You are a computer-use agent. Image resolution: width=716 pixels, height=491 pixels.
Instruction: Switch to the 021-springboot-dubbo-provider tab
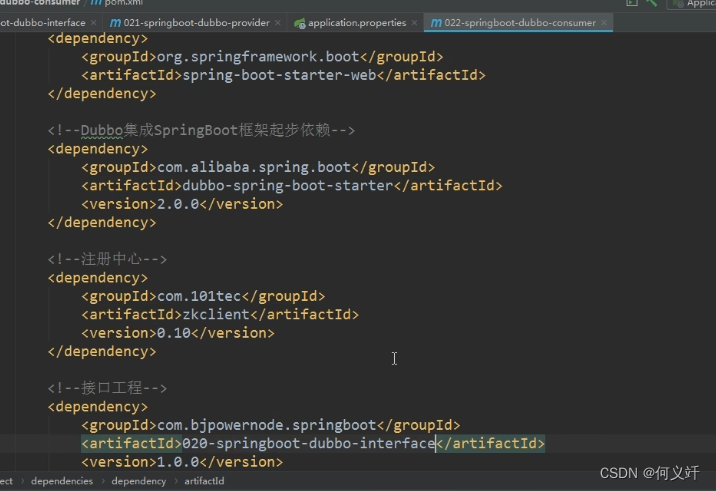coord(196,22)
